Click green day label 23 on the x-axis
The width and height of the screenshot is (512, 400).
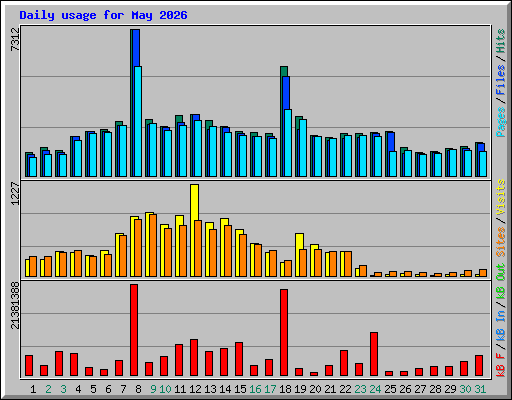360,389
